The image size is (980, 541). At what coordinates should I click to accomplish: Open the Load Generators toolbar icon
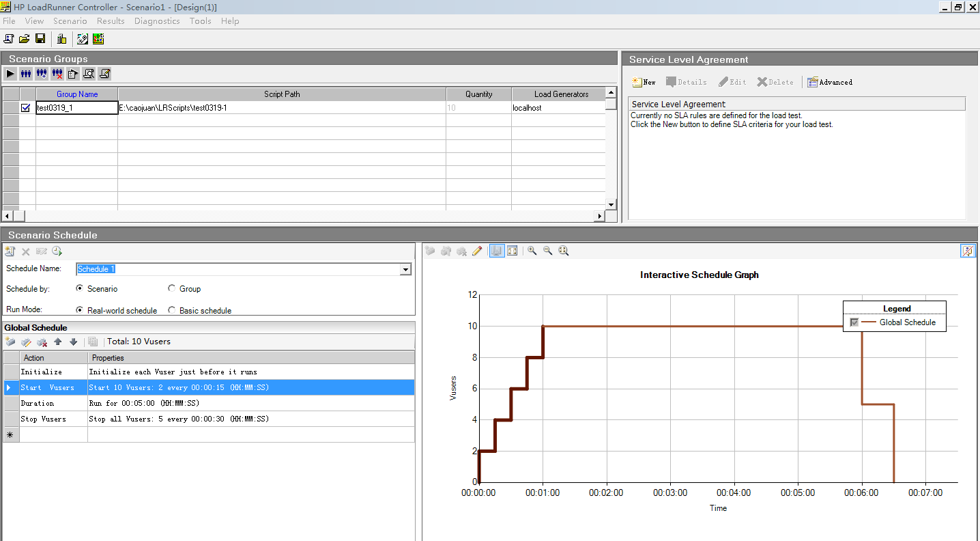(61, 39)
